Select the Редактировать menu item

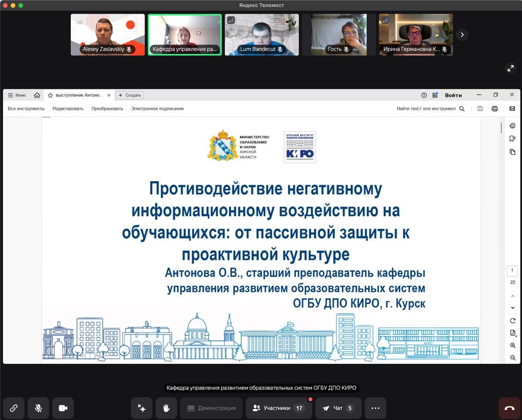coord(68,109)
